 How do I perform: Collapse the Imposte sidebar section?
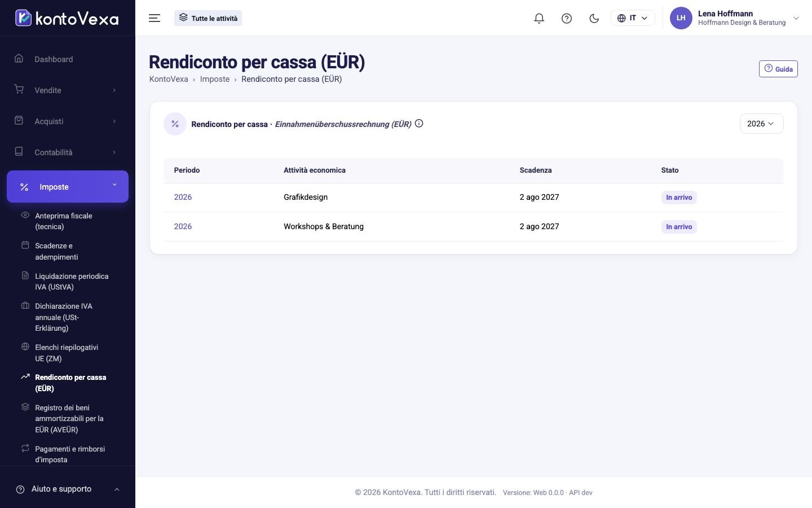[x=68, y=186]
